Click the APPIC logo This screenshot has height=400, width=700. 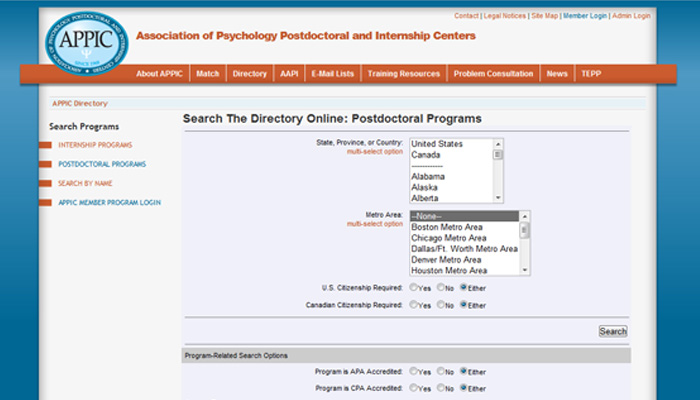pos(87,43)
